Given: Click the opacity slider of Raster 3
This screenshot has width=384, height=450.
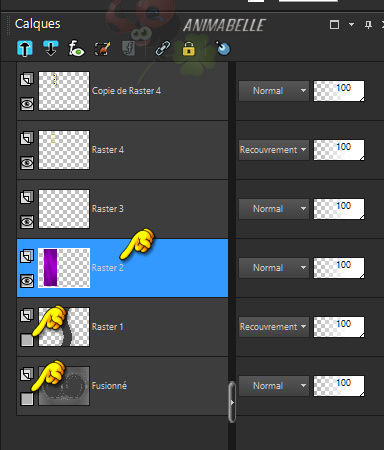Looking at the screenshot, I should tap(339, 209).
